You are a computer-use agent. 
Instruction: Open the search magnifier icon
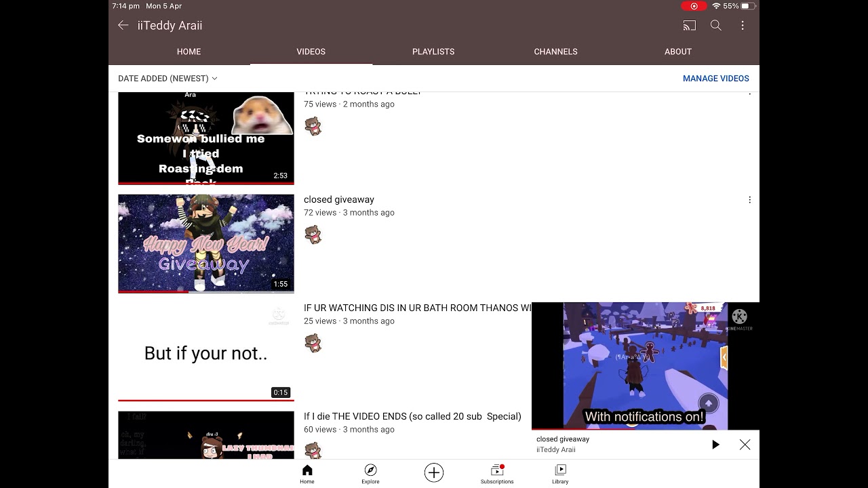pos(716,26)
